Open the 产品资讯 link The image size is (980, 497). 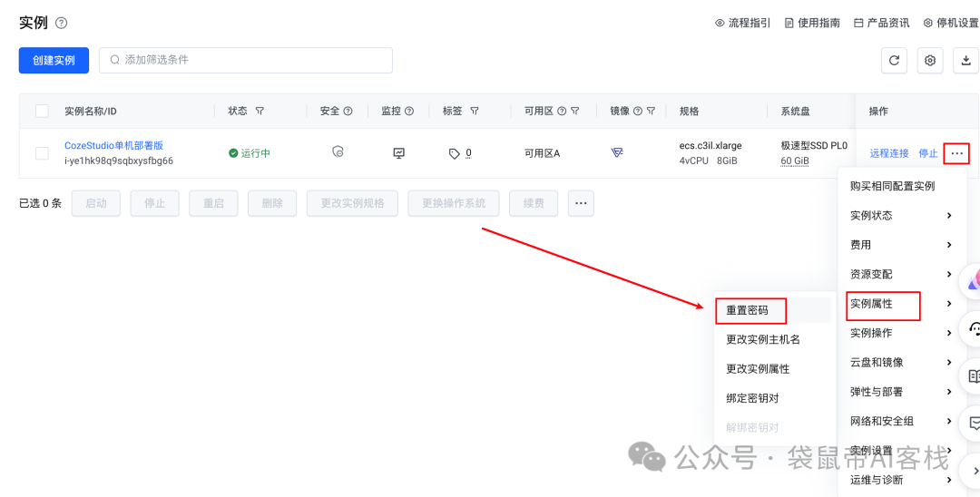pos(882,23)
